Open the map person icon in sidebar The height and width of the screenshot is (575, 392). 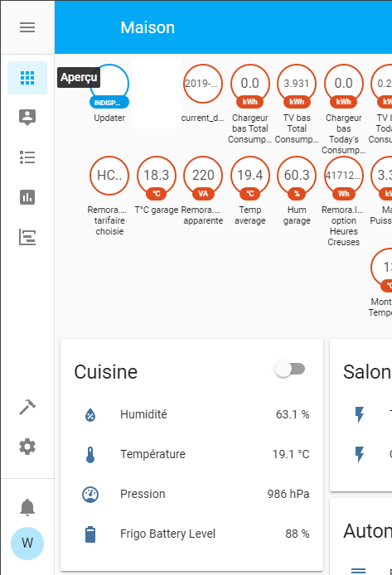27,118
